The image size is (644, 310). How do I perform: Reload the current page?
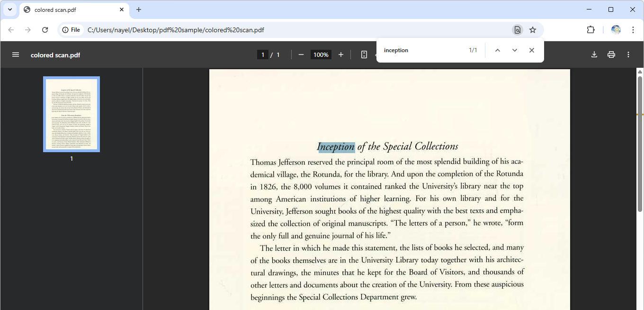pyautogui.click(x=45, y=30)
